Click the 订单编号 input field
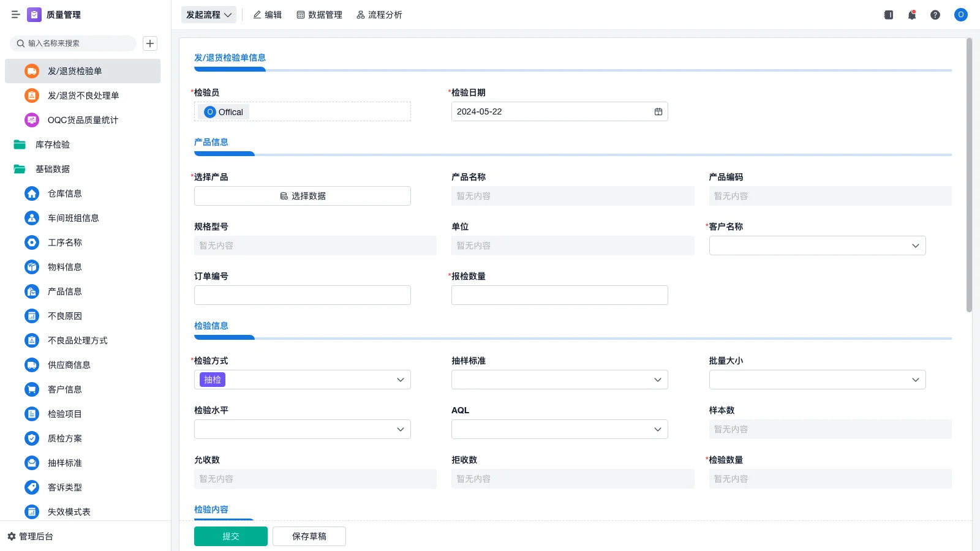Viewport: 980px width, 551px height. 302,294
